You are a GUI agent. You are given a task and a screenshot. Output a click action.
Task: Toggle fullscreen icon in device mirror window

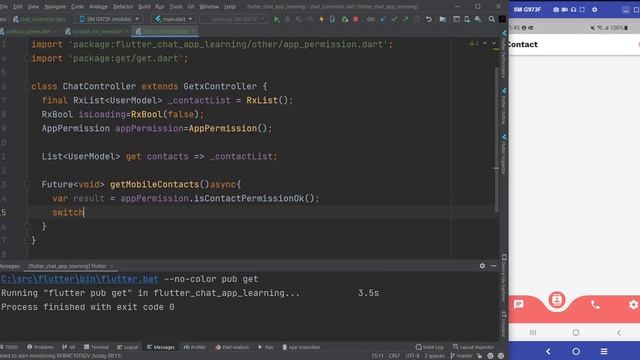point(582,9)
